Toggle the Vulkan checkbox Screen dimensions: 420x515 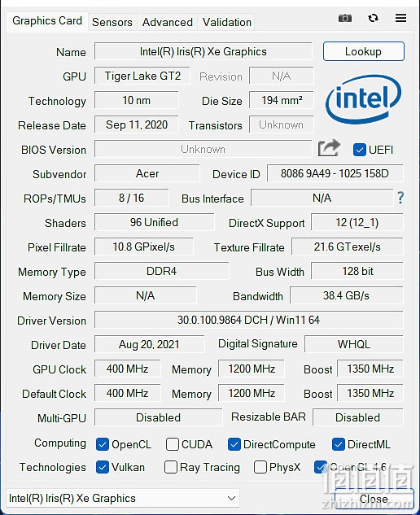[103, 467]
